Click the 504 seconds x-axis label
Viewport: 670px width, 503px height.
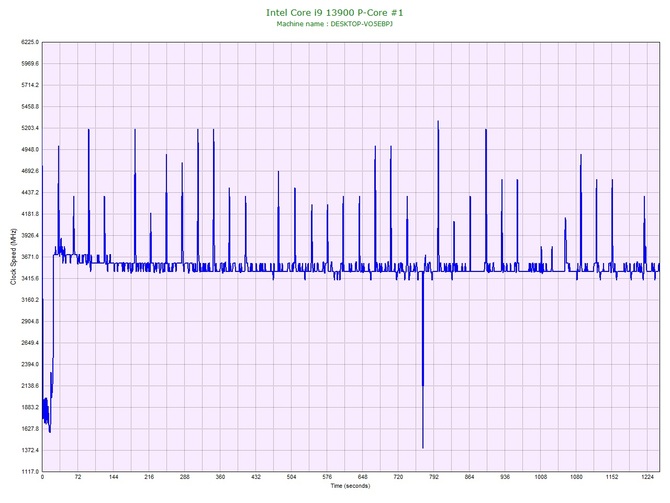coord(291,477)
